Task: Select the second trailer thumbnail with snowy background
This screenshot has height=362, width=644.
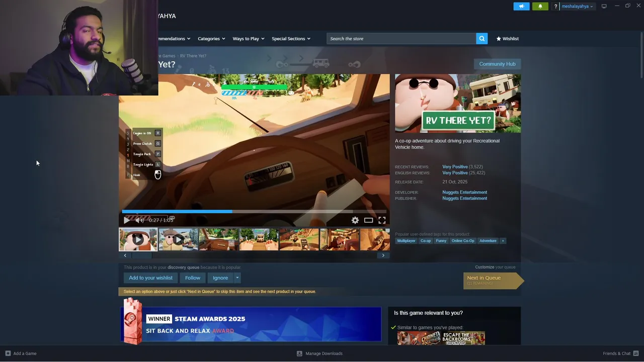Action: pyautogui.click(x=179, y=239)
